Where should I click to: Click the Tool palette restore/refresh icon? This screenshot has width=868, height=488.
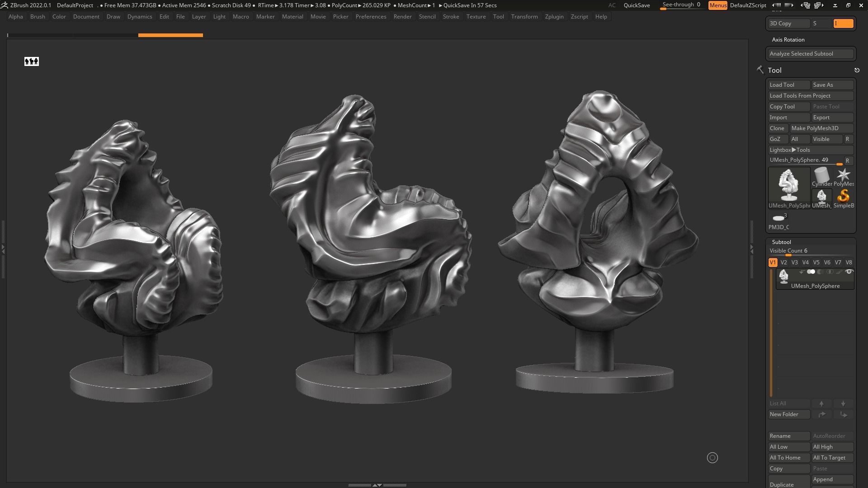(857, 70)
